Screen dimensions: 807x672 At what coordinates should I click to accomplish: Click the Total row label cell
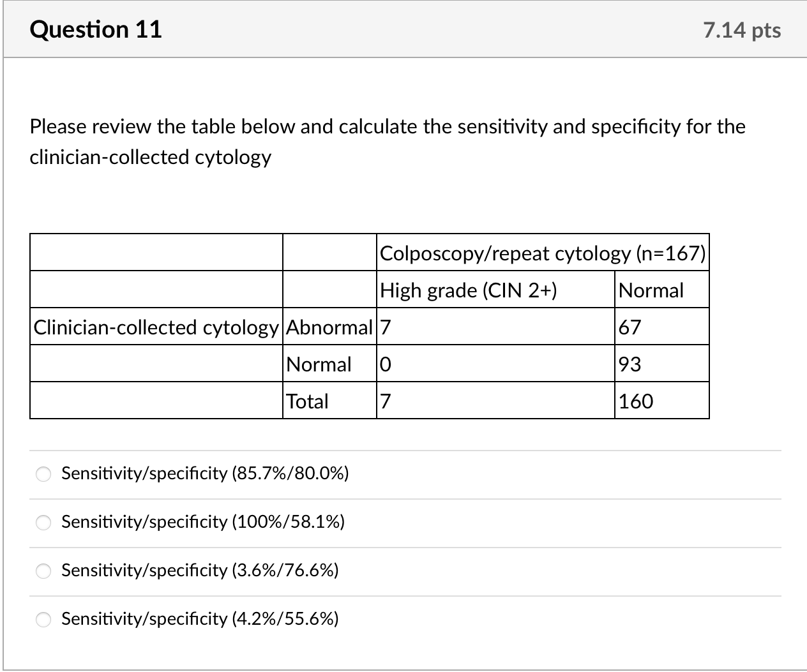click(307, 401)
